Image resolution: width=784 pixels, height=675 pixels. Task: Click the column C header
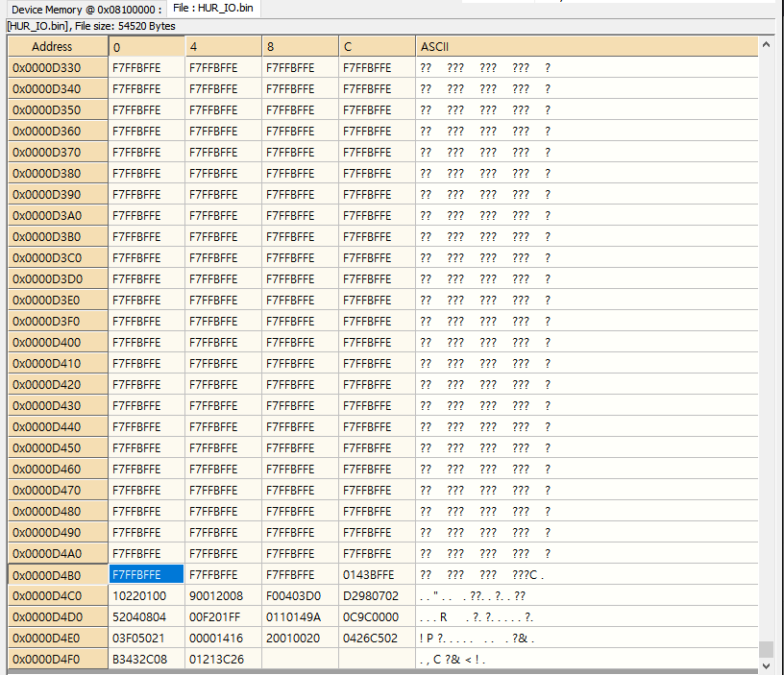click(x=377, y=46)
